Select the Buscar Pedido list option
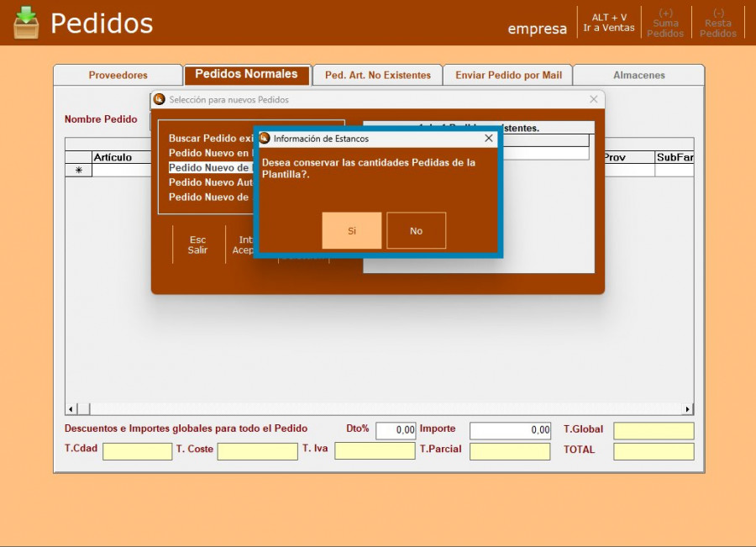This screenshot has width=756, height=547. (210, 138)
